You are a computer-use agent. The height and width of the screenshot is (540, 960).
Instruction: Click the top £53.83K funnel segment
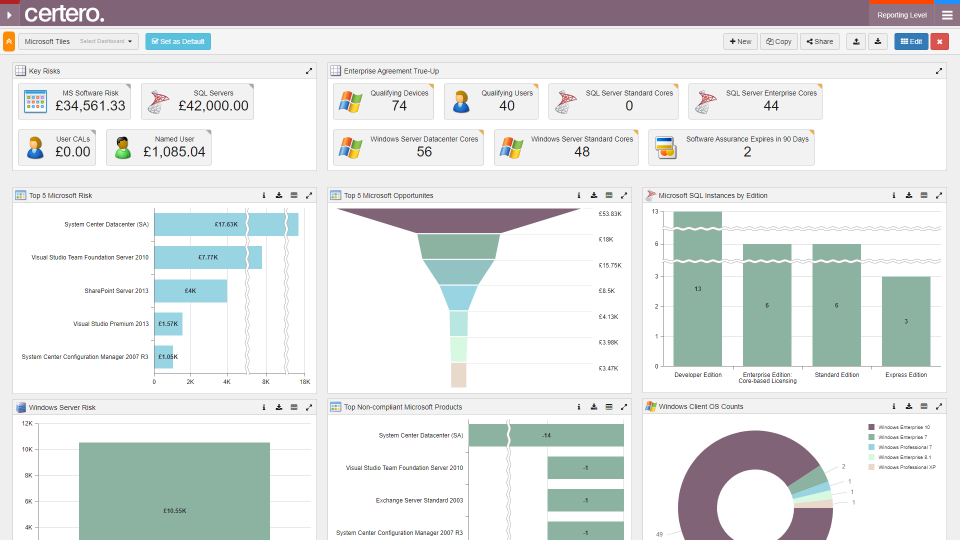[x=459, y=220]
